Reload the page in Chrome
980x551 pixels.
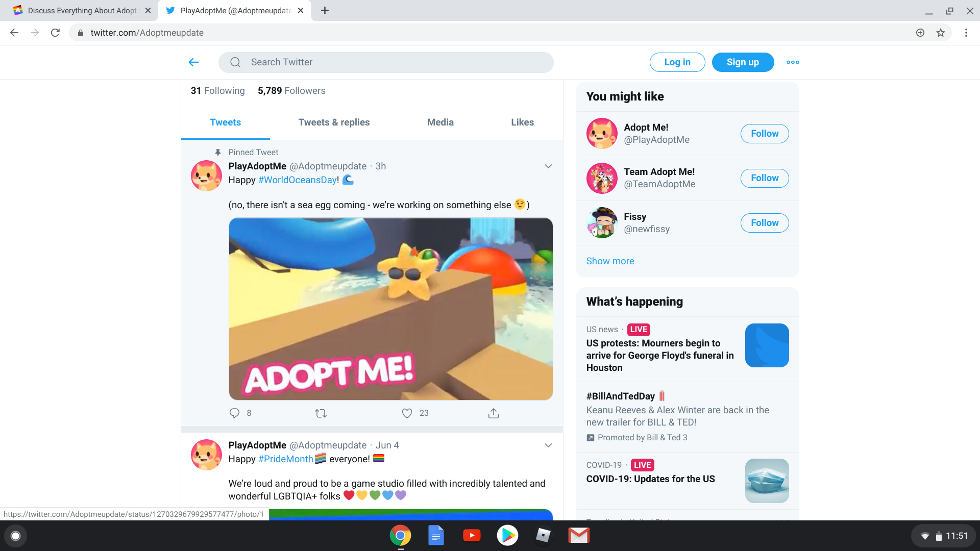coord(55,33)
